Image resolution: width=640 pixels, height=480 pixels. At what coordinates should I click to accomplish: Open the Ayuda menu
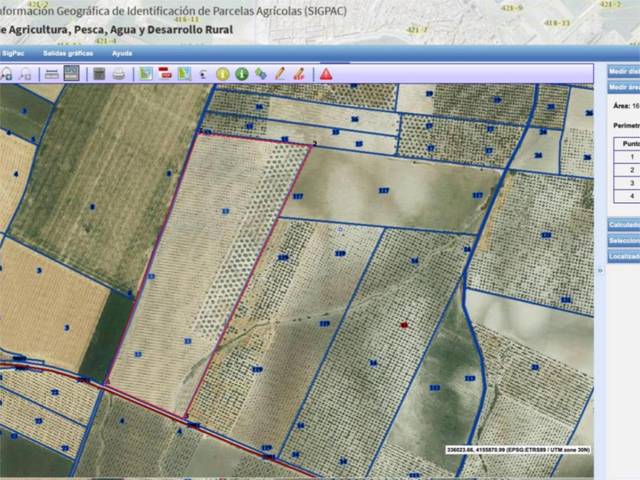(122, 52)
